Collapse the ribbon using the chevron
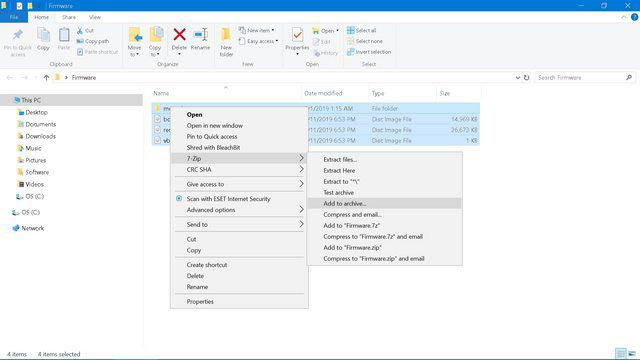Image resolution: width=640 pixels, height=360 pixels. pos(624,17)
